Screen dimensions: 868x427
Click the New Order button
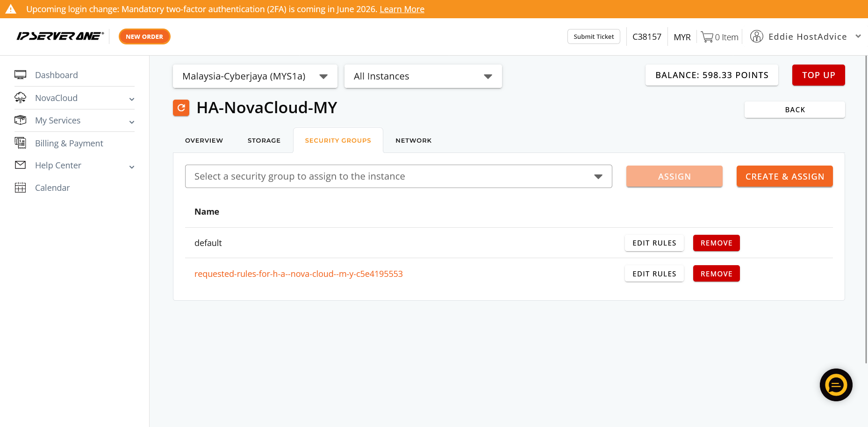coord(144,36)
